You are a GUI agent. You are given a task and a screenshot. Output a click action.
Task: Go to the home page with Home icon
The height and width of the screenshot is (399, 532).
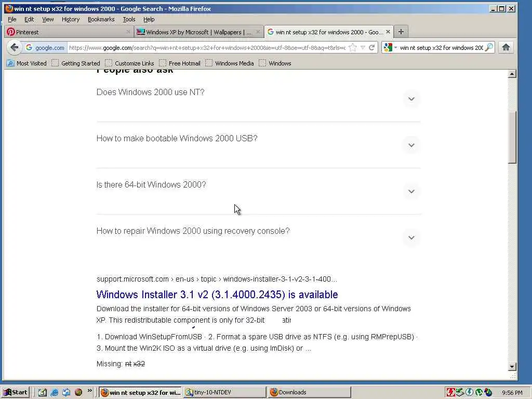pos(506,47)
